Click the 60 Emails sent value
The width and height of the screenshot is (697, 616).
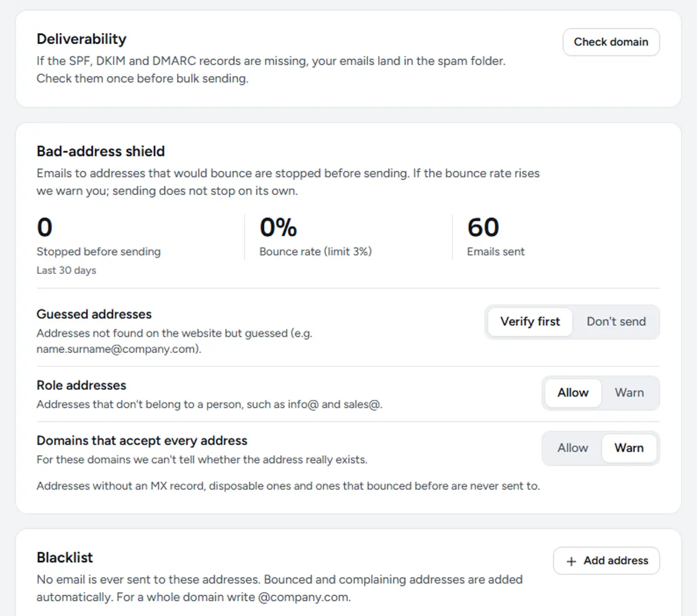[483, 227]
